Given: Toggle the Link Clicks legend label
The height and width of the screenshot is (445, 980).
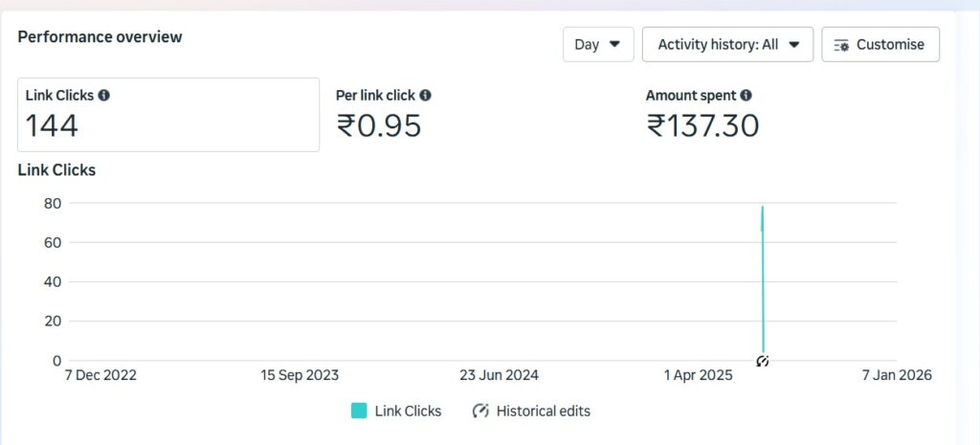Looking at the screenshot, I should [408, 411].
